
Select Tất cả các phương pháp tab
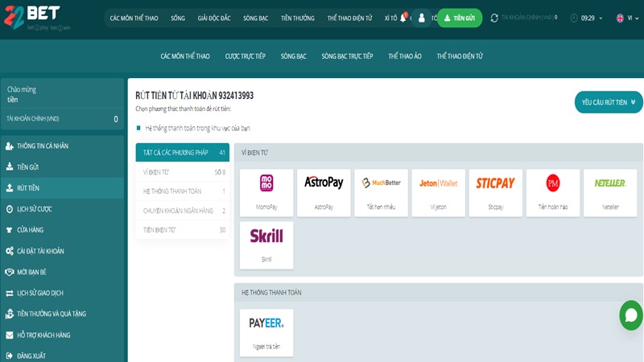(x=183, y=152)
